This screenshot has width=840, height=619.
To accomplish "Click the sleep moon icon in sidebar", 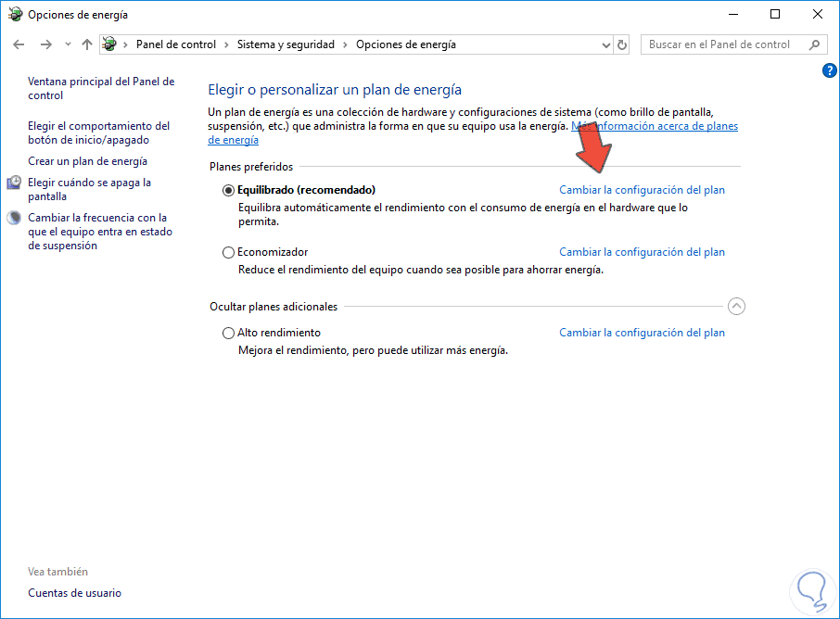I will (x=14, y=218).
